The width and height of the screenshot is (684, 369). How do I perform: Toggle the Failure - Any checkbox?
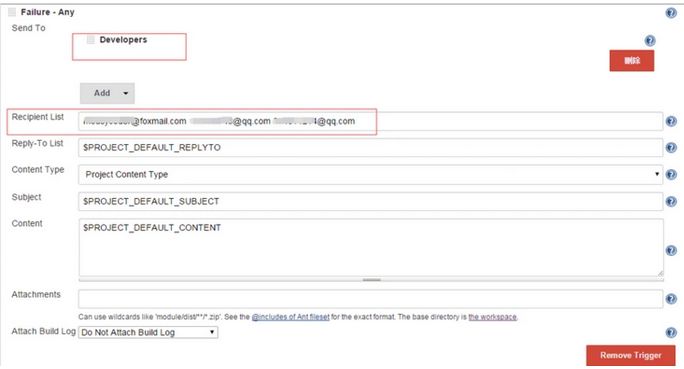(12, 12)
